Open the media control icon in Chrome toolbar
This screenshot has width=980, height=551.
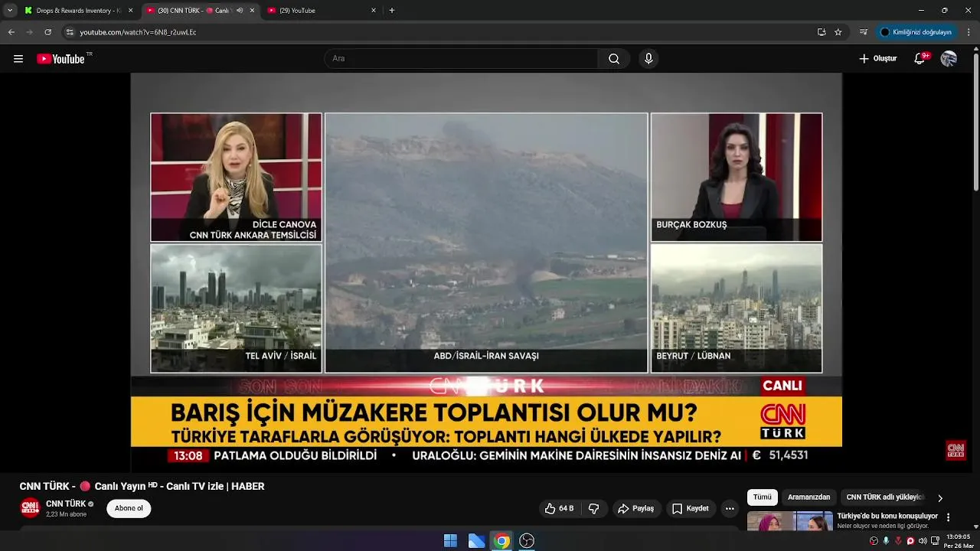tap(864, 32)
